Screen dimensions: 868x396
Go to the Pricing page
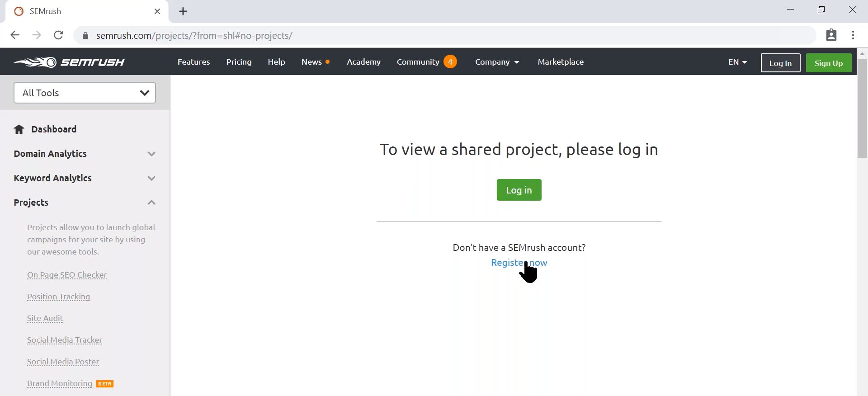coord(239,62)
